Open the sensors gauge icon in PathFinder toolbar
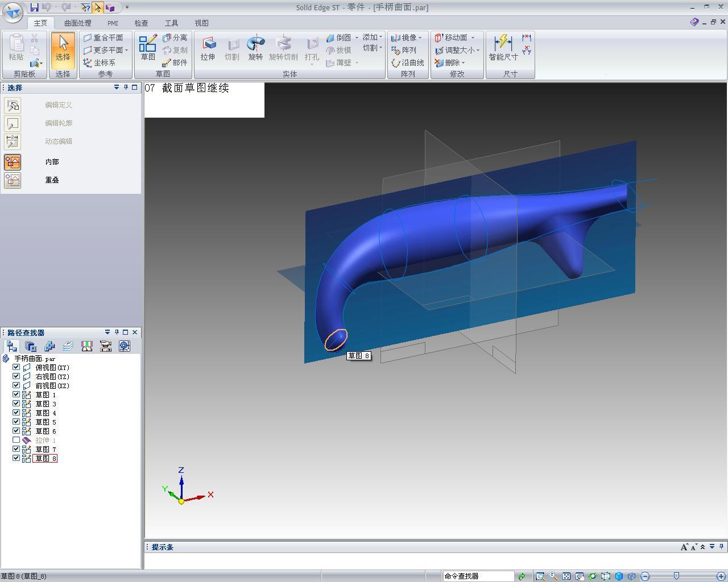728x582 pixels. point(125,346)
